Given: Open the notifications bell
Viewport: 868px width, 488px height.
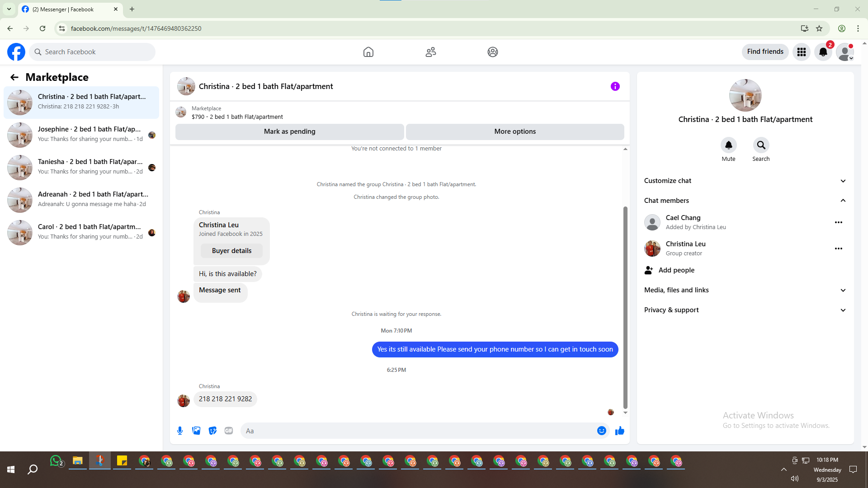Looking at the screenshot, I should [x=823, y=52].
